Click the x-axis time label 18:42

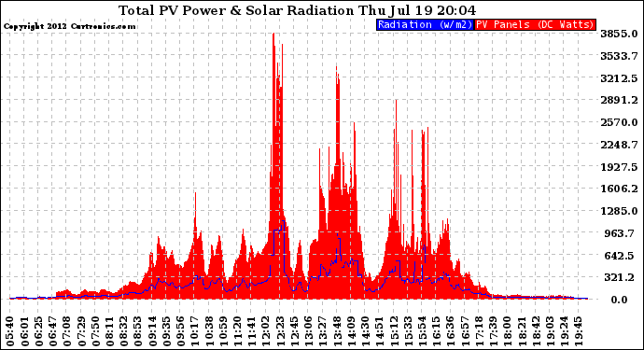tap(537, 331)
